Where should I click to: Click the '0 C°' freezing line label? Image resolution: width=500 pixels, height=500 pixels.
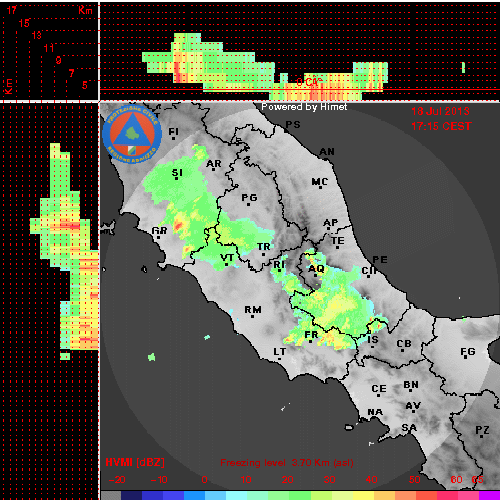coord(309,82)
